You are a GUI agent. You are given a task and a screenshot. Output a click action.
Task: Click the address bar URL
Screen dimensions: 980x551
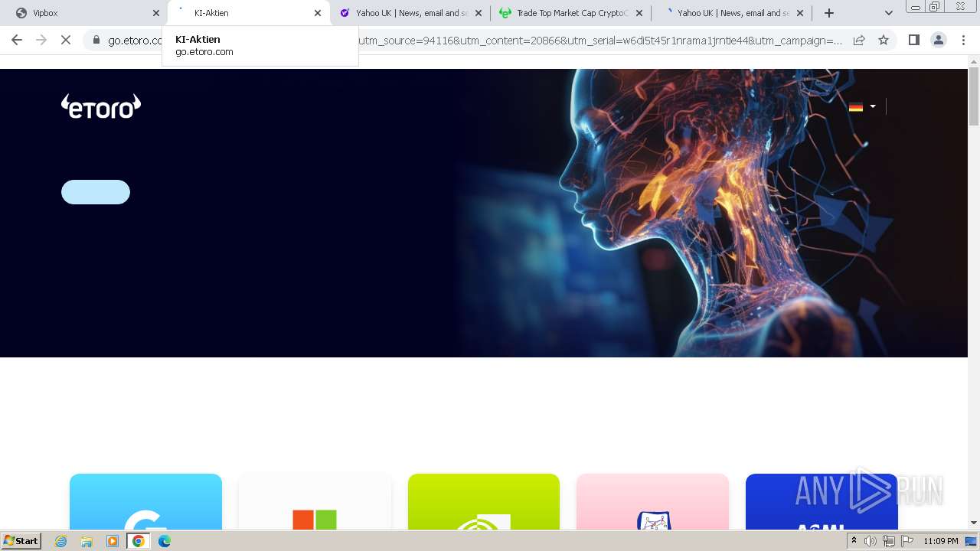pos(475,40)
